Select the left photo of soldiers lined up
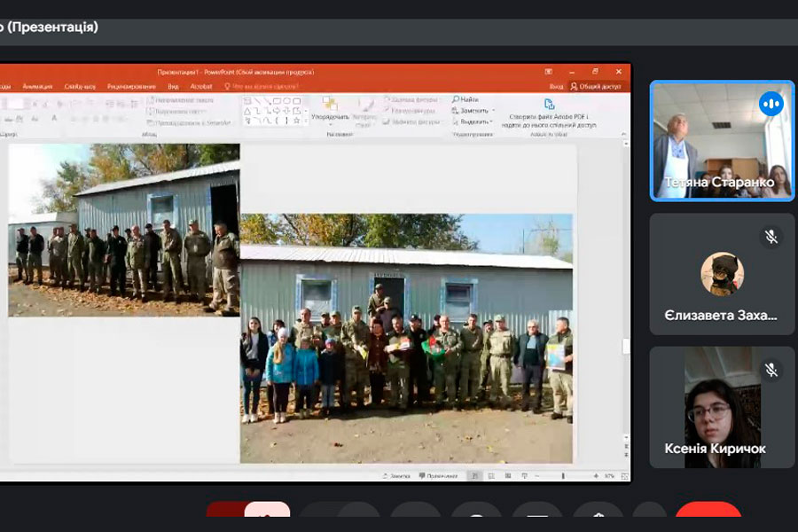 [x=123, y=231]
